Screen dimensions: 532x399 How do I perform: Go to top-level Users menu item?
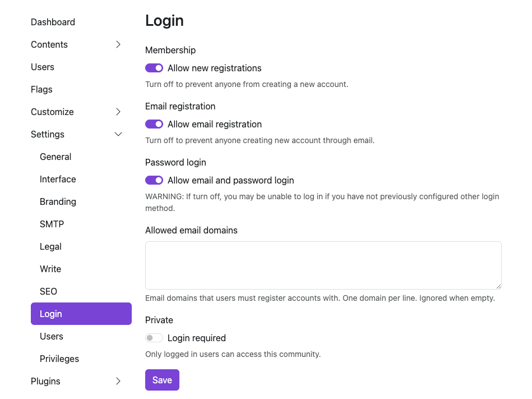point(43,67)
